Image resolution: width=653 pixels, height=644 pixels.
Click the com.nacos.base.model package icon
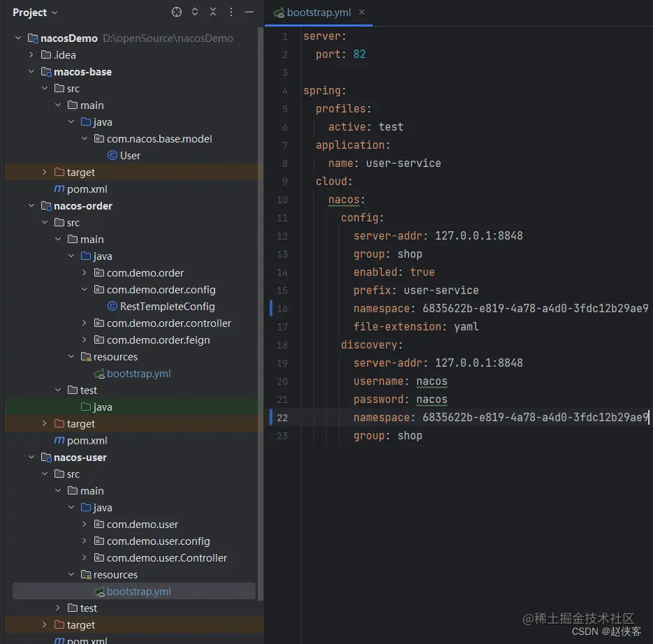(99, 138)
